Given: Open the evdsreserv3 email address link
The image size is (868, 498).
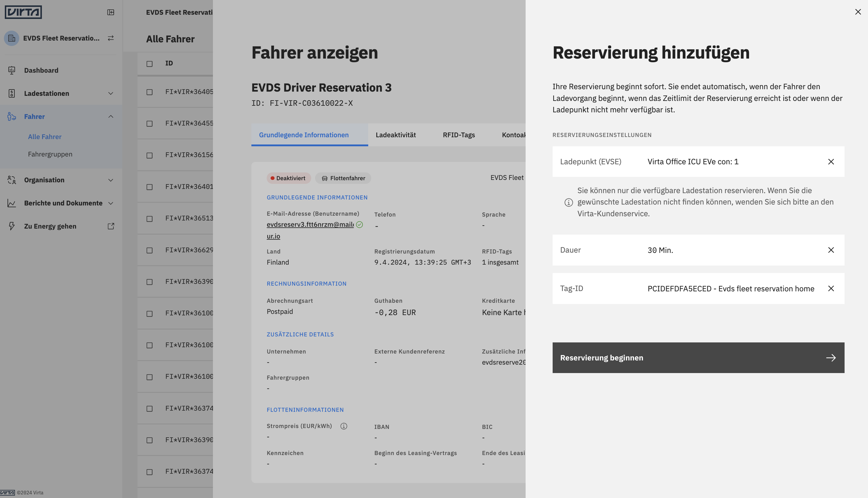Looking at the screenshot, I should (x=310, y=230).
